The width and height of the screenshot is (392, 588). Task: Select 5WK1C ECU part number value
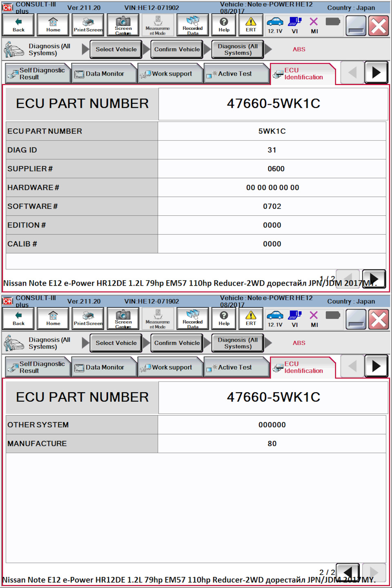tap(272, 131)
